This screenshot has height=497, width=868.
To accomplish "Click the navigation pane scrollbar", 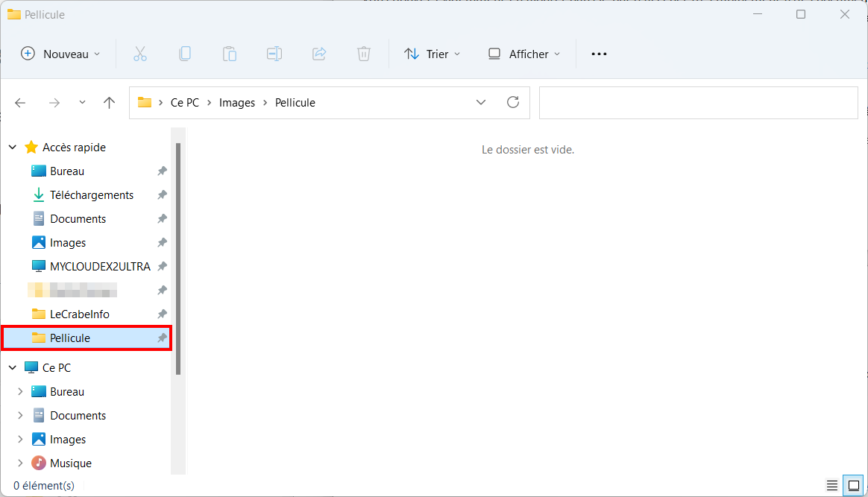I will click(178, 259).
